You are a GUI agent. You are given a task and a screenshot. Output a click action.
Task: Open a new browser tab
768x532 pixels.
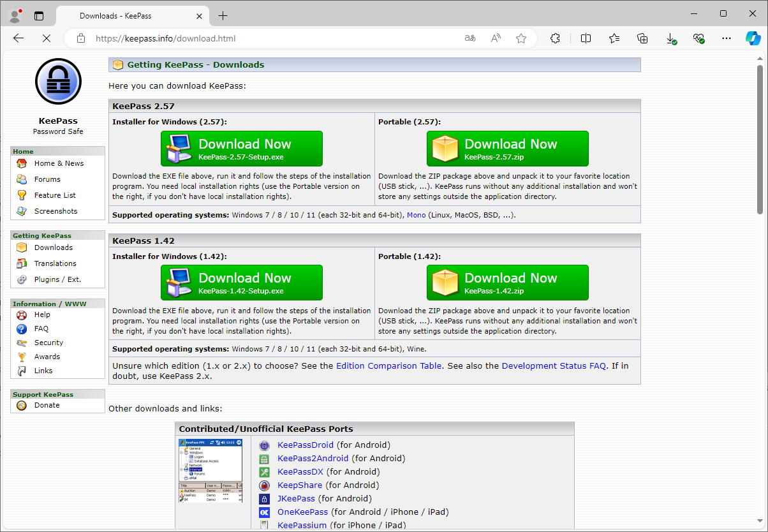click(x=223, y=16)
